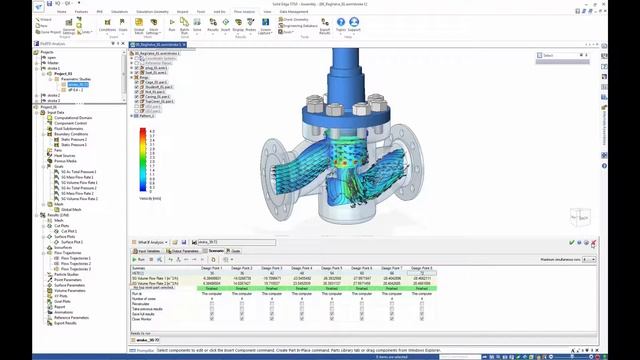Click the Solid Edge application button
This screenshot has width=640, height=360.
39,7
